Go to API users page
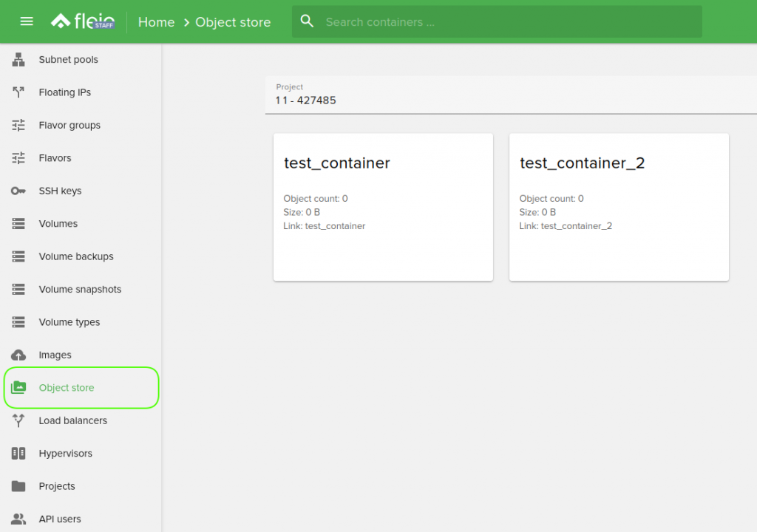This screenshot has width=757, height=532. [60, 519]
